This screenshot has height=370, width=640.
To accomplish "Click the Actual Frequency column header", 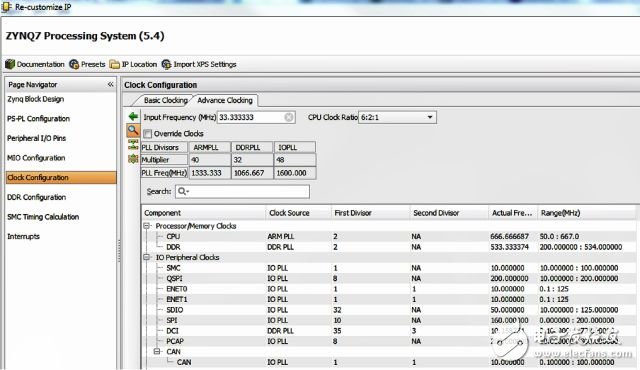I will coord(513,213).
